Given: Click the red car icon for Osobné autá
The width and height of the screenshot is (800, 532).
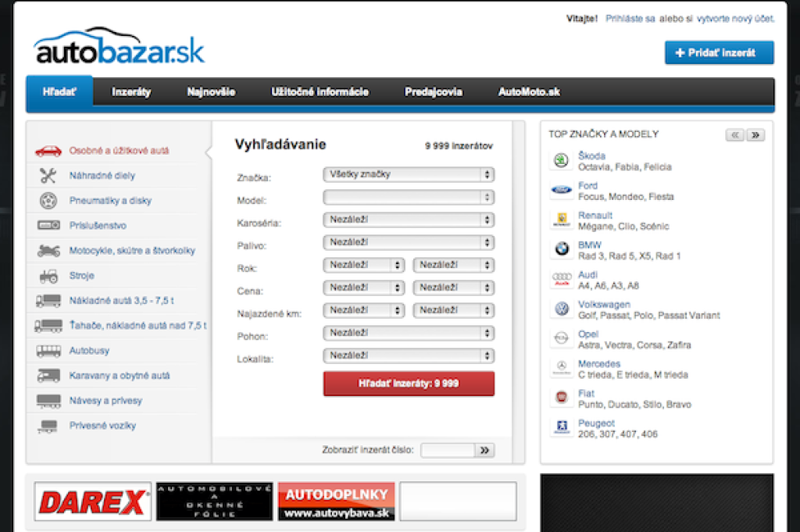Looking at the screenshot, I should pyautogui.click(x=48, y=151).
